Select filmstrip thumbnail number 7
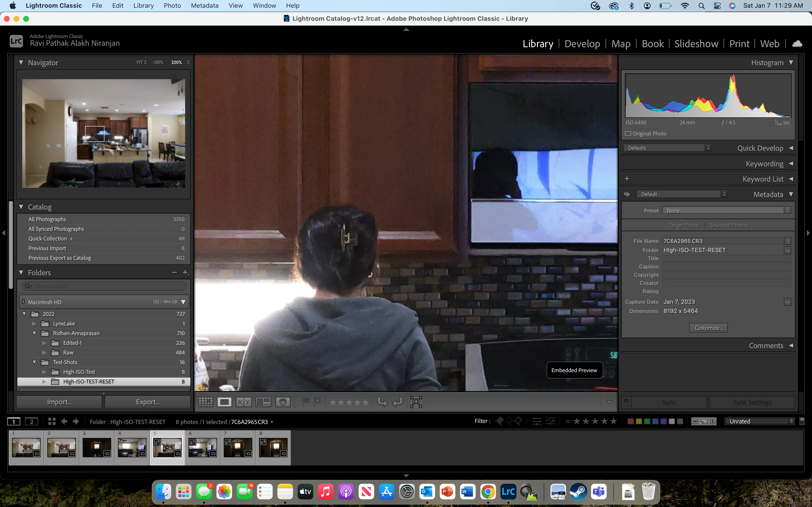The height and width of the screenshot is (507, 812). pyautogui.click(x=238, y=447)
